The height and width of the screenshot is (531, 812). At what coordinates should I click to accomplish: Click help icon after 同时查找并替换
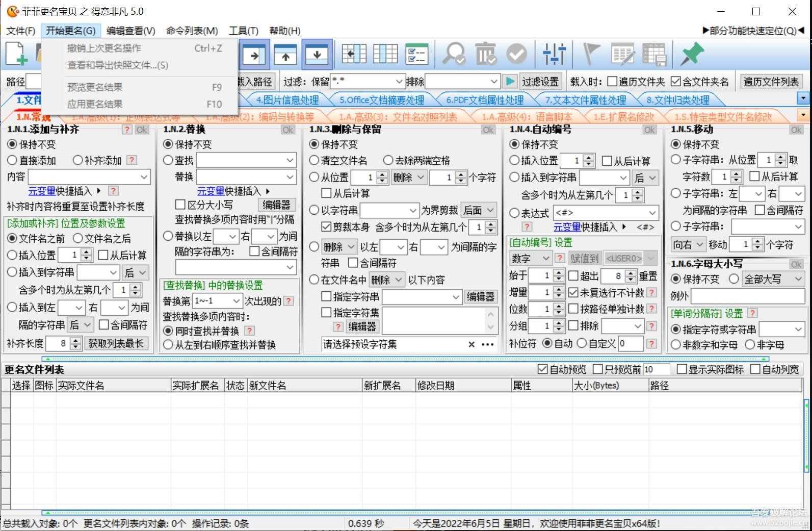point(249,331)
